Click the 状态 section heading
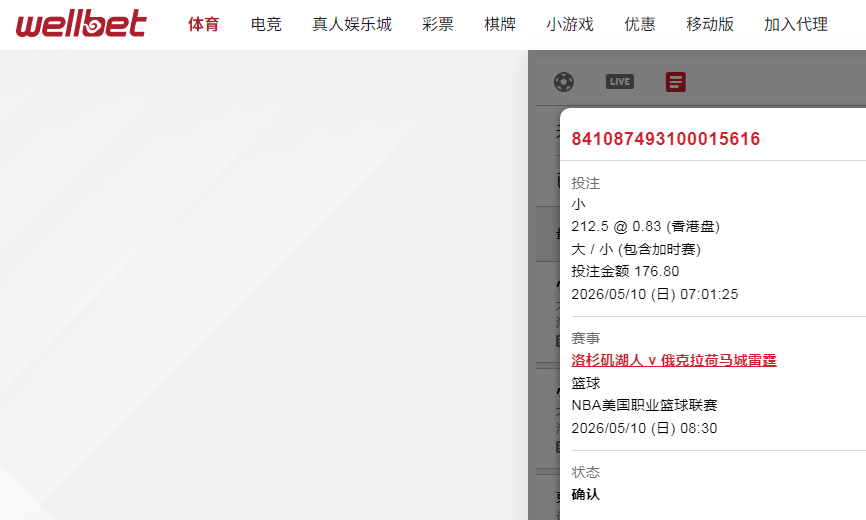866x520 pixels. pos(585,472)
